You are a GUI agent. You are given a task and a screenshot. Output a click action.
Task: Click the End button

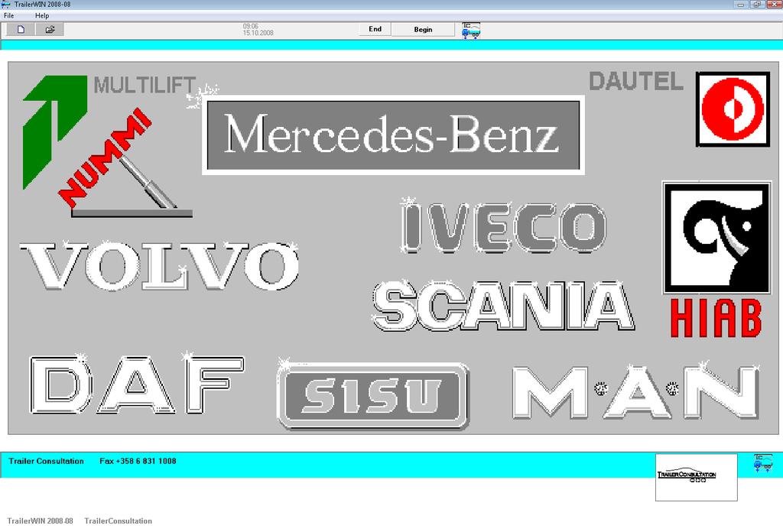375,30
